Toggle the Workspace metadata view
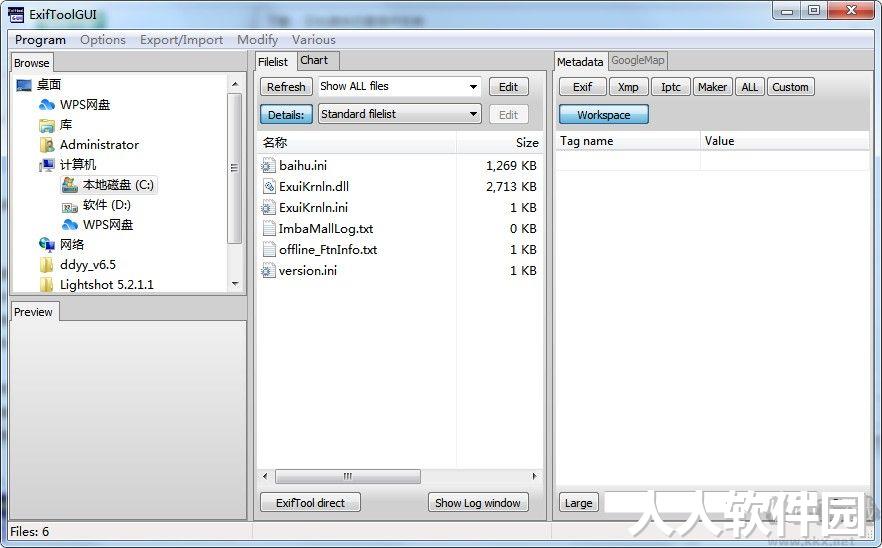The image size is (882, 548). (x=604, y=115)
